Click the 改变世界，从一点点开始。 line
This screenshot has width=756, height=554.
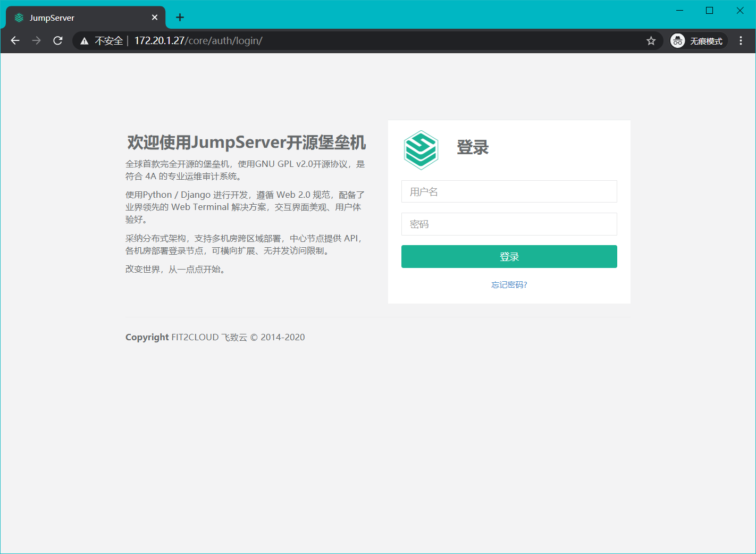[177, 270]
